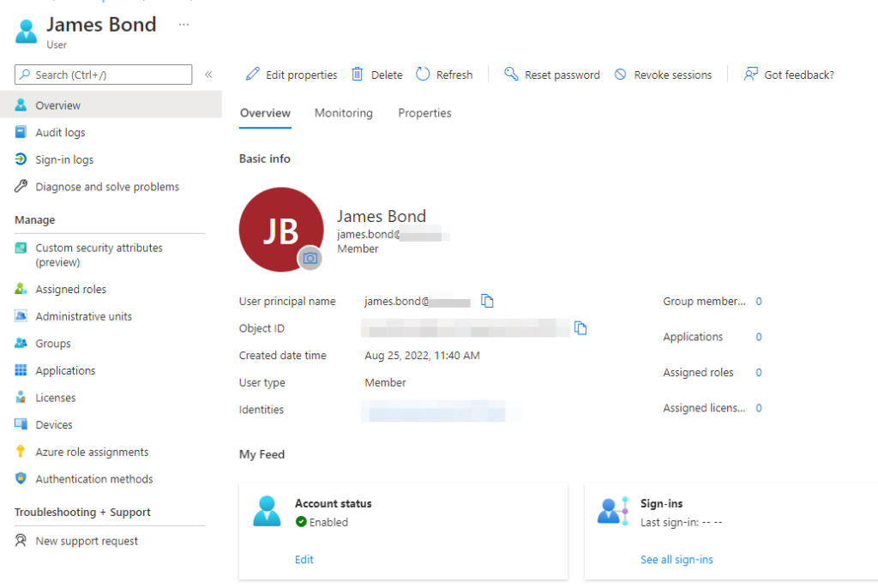878x588 pixels.
Task: Click the 'Last sign-in: -- --' text
Action: [x=682, y=522]
